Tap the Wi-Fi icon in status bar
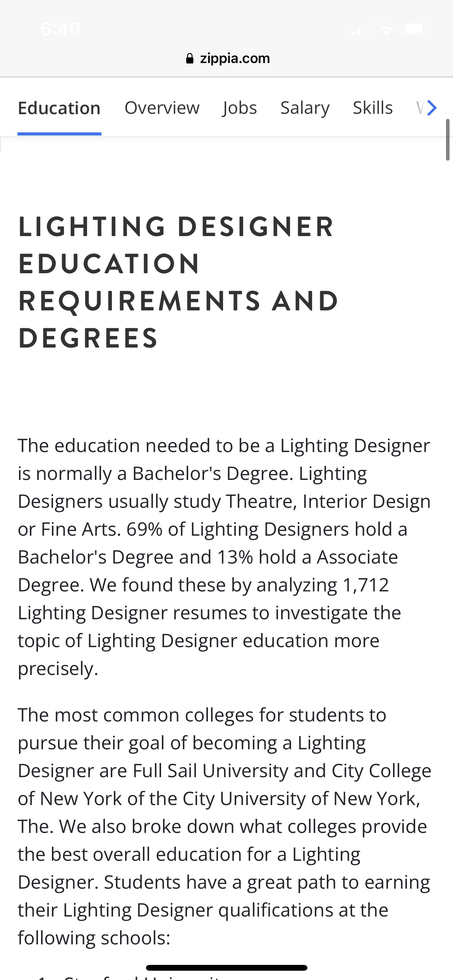453x980 pixels. point(386,30)
